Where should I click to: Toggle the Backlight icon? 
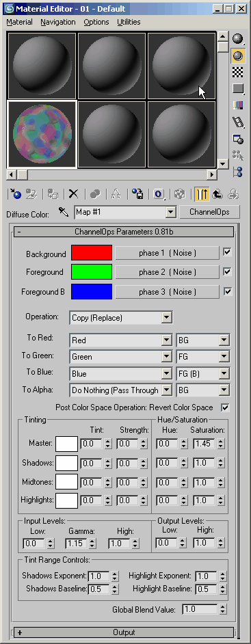tap(237, 56)
